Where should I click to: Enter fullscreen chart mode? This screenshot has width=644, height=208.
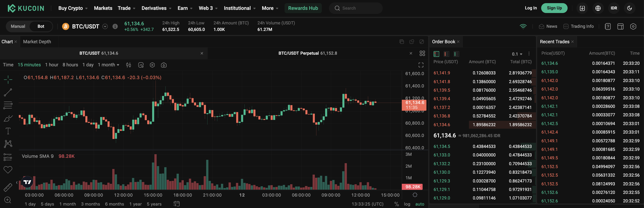click(421, 65)
